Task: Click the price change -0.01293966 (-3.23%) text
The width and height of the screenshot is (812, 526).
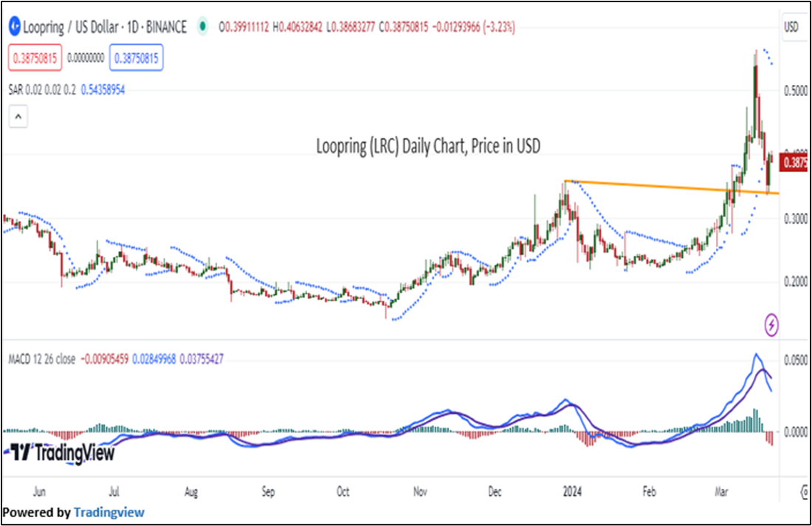Action: [x=474, y=27]
